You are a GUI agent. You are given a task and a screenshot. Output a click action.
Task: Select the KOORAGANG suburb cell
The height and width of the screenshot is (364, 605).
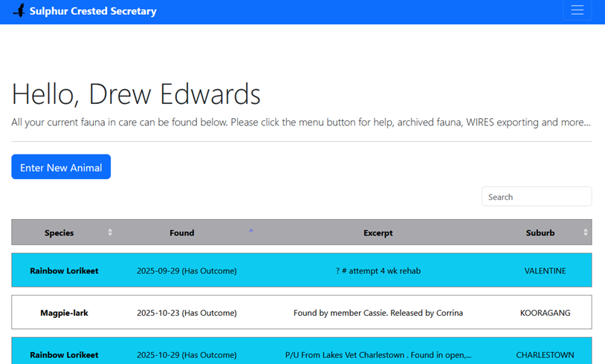pos(545,313)
